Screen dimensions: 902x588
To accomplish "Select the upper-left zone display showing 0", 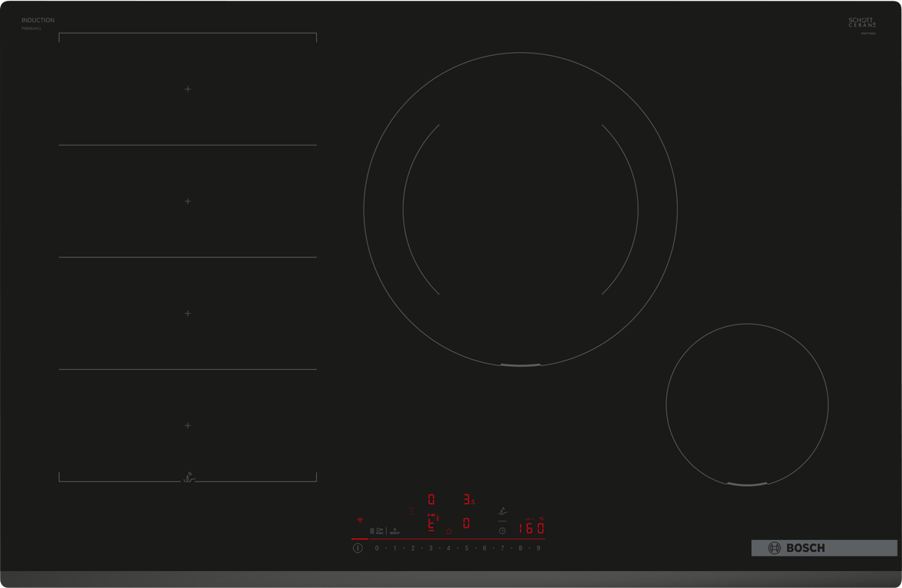I will click(431, 499).
